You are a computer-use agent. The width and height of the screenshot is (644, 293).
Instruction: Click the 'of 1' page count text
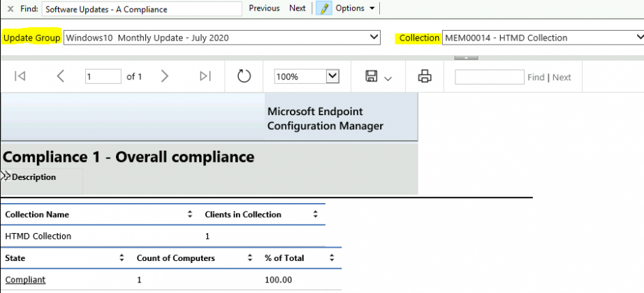click(134, 76)
